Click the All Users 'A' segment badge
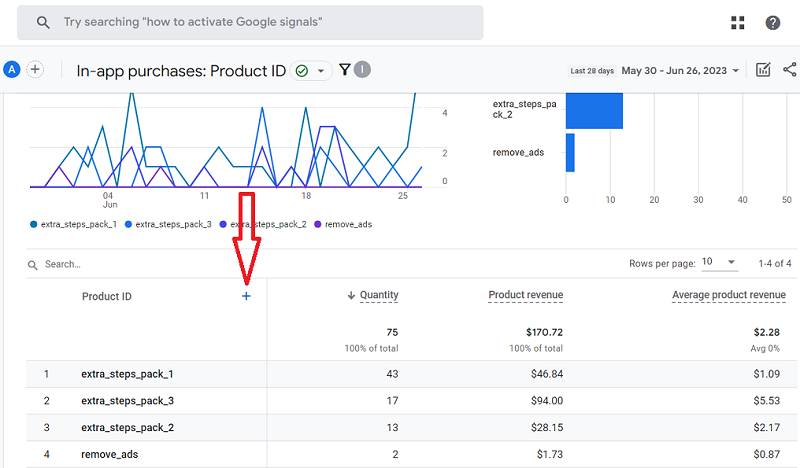Screen dimensions: 800x468 12,69
